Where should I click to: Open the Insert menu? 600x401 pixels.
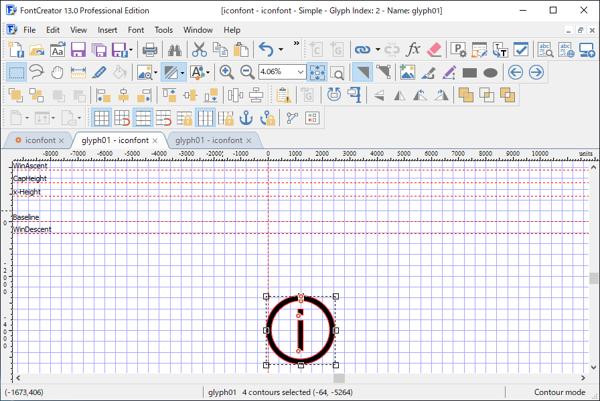pos(107,30)
